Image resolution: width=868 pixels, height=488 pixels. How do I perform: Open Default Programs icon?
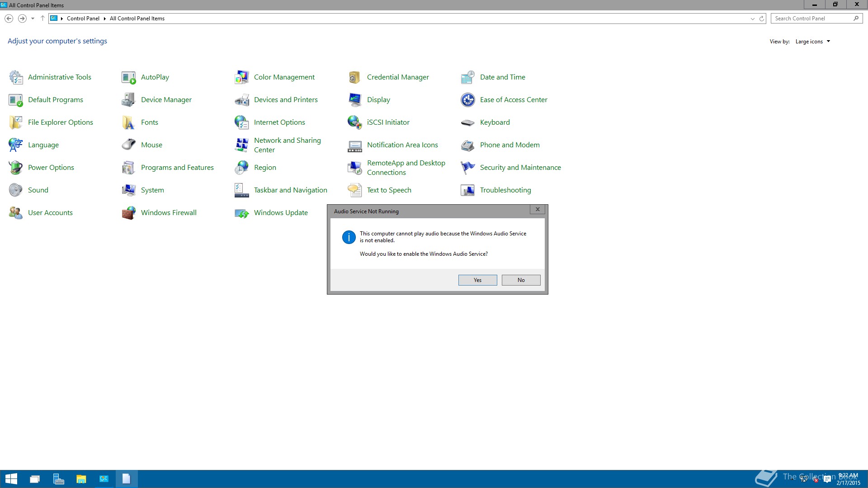point(16,100)
